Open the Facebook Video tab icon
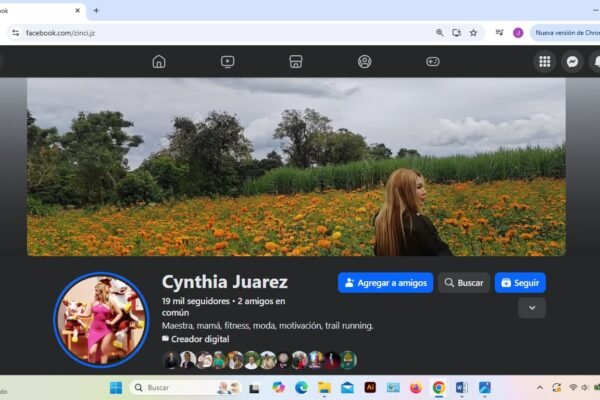 (x=227, y=62)
